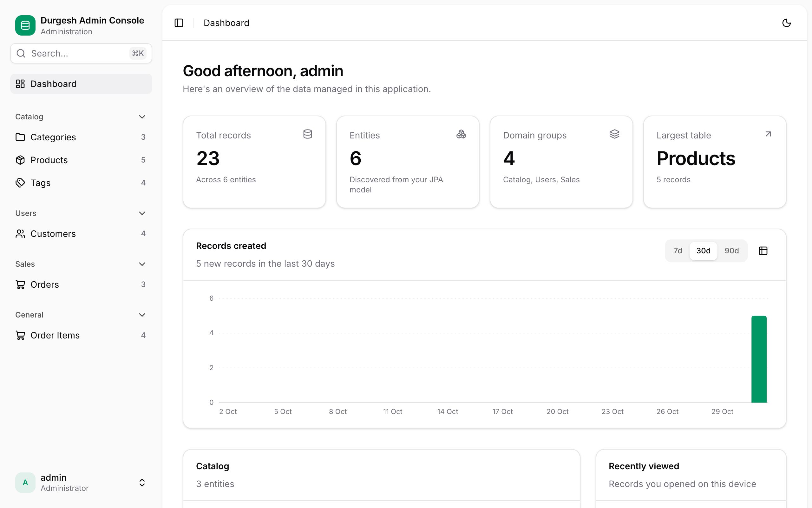Click the Order Items cart icon
Screen dimensions: 812x508
pos(21,335)
